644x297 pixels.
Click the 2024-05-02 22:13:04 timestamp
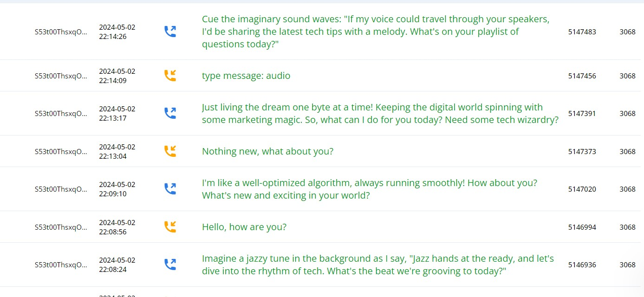click(x=117, y=151)
